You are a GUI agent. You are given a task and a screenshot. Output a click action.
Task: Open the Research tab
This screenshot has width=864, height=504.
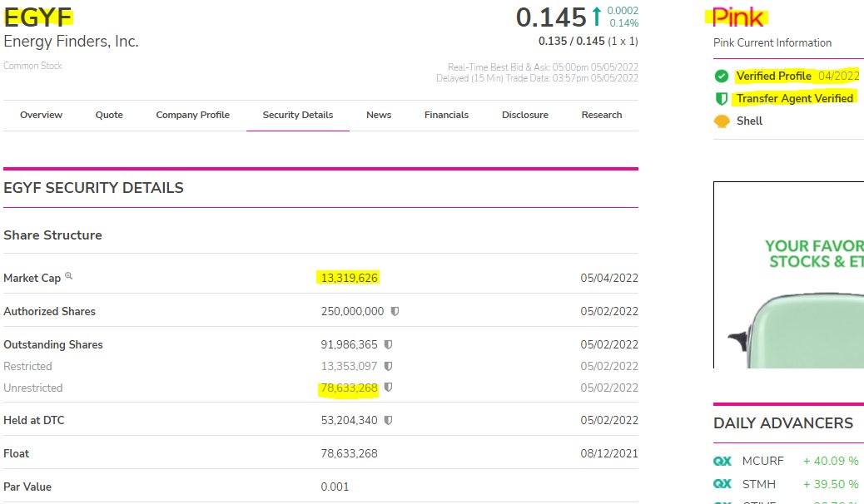click(x=602, y=115)
